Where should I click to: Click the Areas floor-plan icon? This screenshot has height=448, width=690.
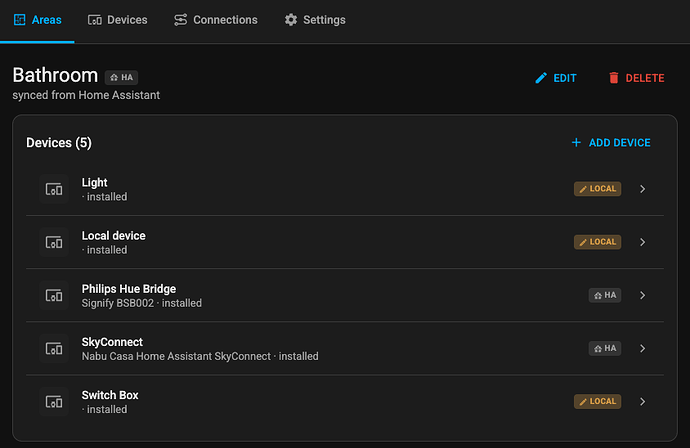click(19, 20)
